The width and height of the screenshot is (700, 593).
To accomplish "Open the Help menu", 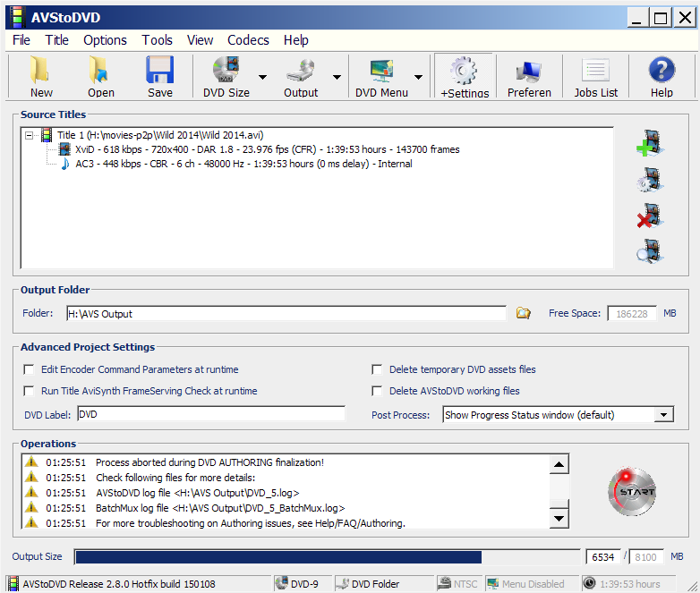I will pos(296,40).
